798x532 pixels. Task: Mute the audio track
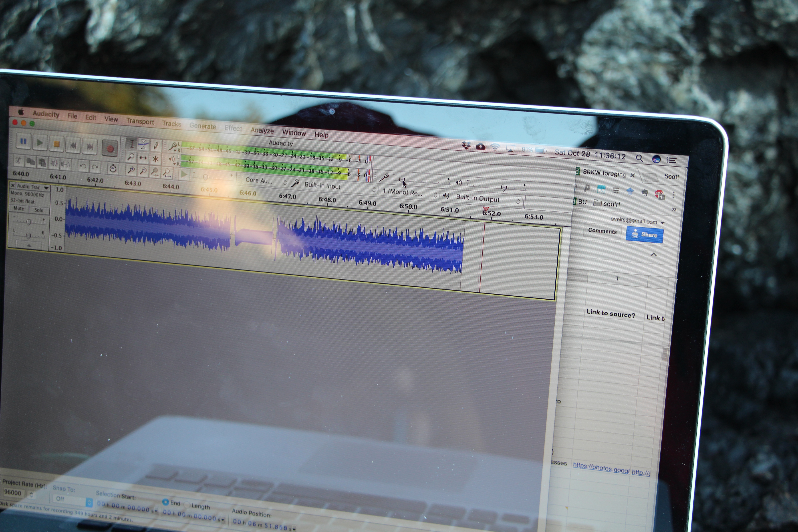point(19,209)
